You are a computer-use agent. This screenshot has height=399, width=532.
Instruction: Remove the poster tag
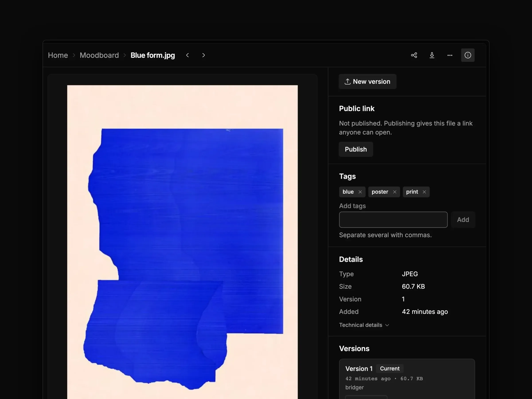(395, 192)
